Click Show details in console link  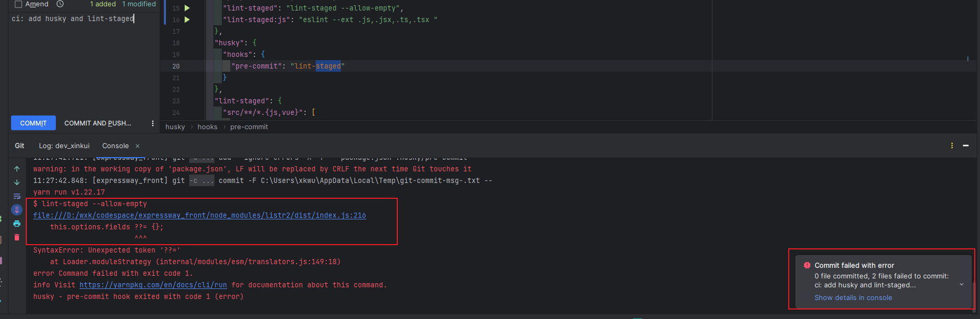[853, 298]
